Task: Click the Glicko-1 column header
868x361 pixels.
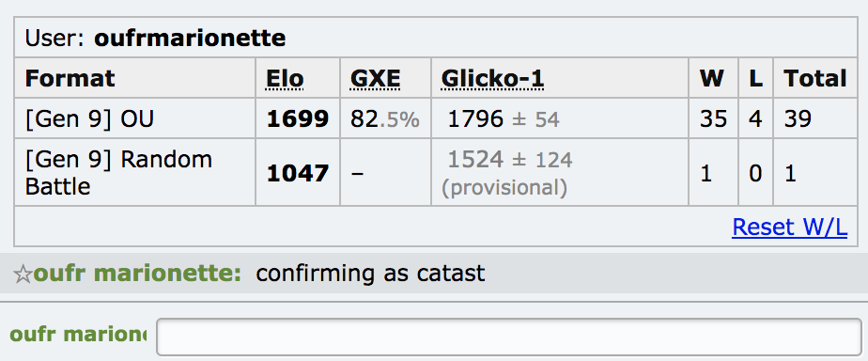Action: pyautogui.click(x=492, y=79)
